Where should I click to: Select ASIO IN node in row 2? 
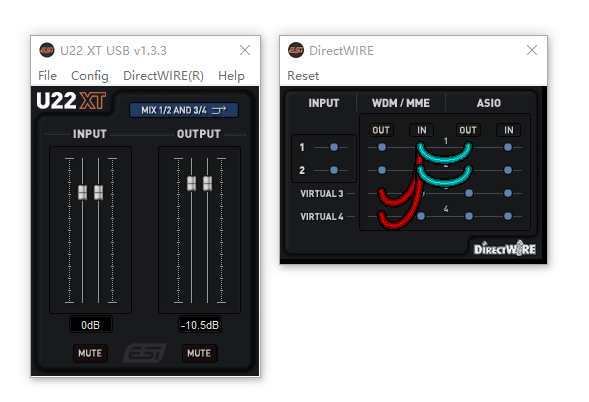[508, 170]
